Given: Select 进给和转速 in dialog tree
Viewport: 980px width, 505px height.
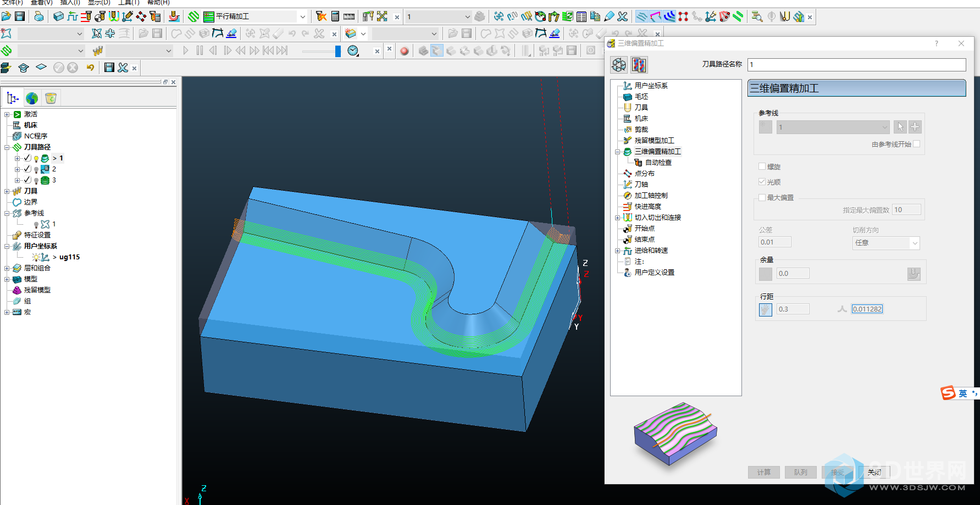Looking at the screenshot, I should (651, 250).
